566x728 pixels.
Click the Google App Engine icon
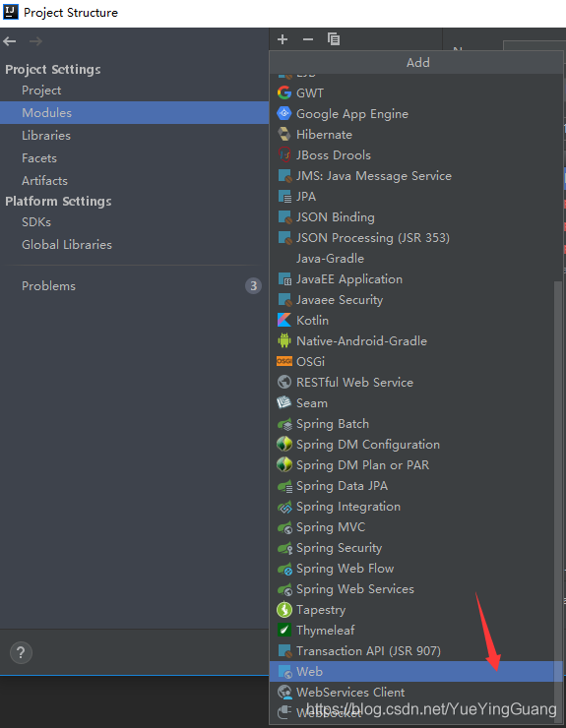(283, 113)
